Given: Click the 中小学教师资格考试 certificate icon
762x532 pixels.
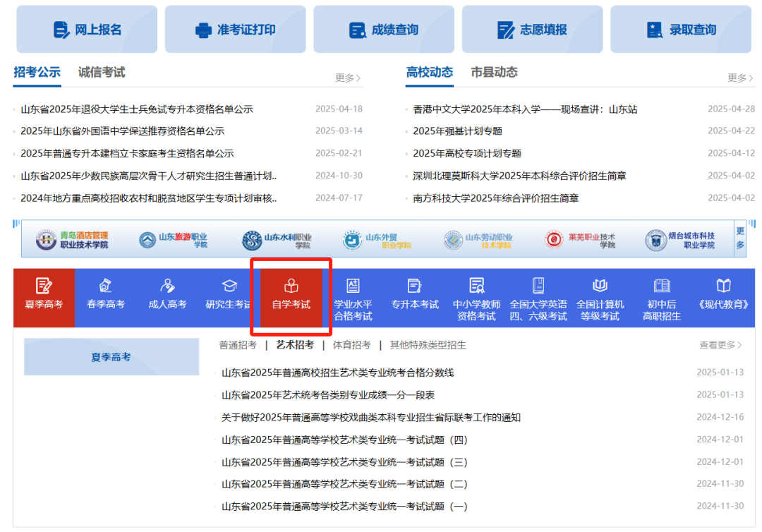Looking at the screenshot, I should pyautogui.click(x=476, y=285).
